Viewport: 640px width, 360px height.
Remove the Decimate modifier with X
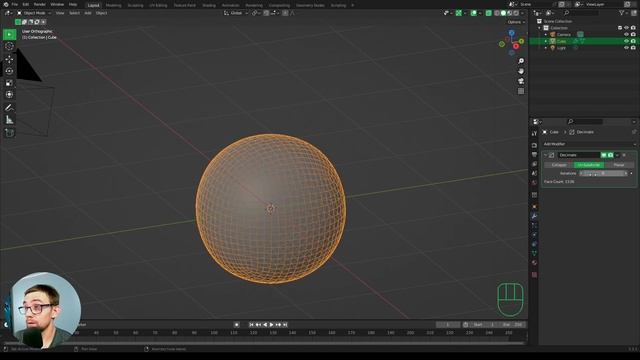click(624, 155)
